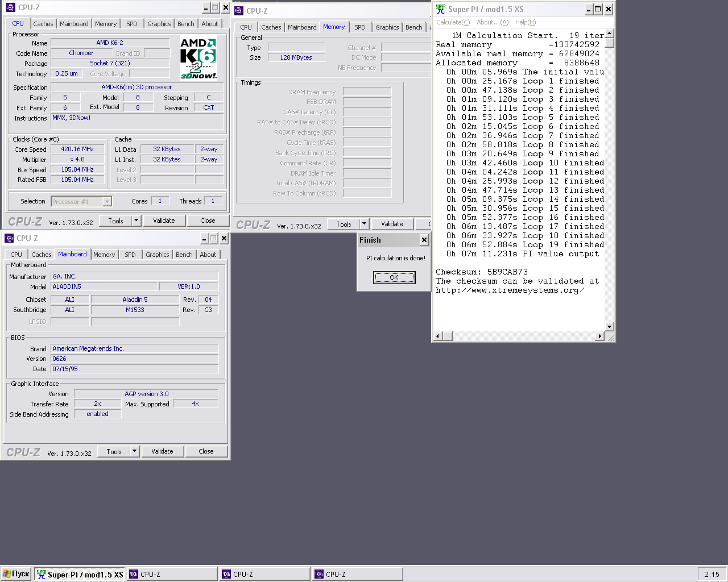Click the motherboard Model ALADDIN5 field

tap(104, 286)
